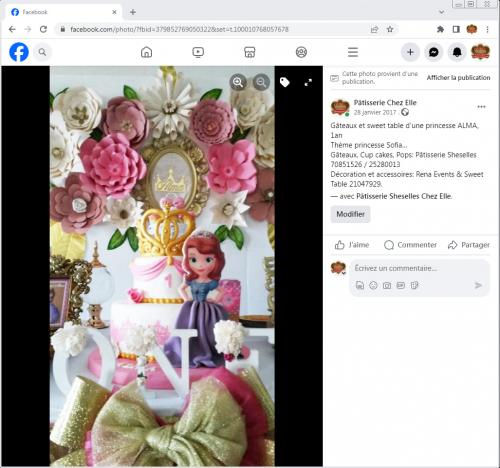Open the Watch video icon

pos(198,52)
